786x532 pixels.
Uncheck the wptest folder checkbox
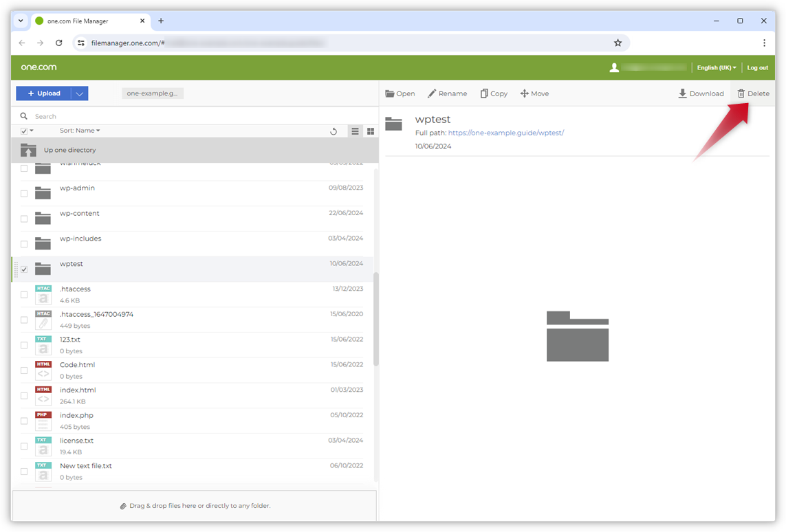24,269
